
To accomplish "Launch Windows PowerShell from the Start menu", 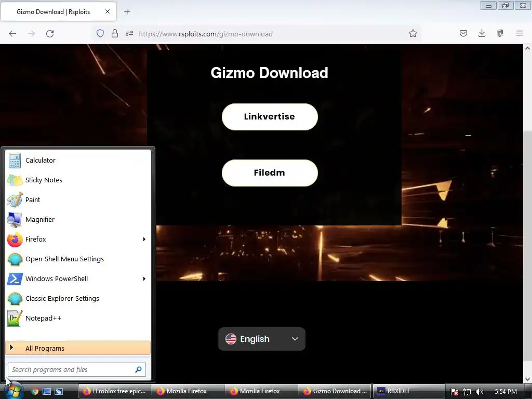I will [78, 278].
